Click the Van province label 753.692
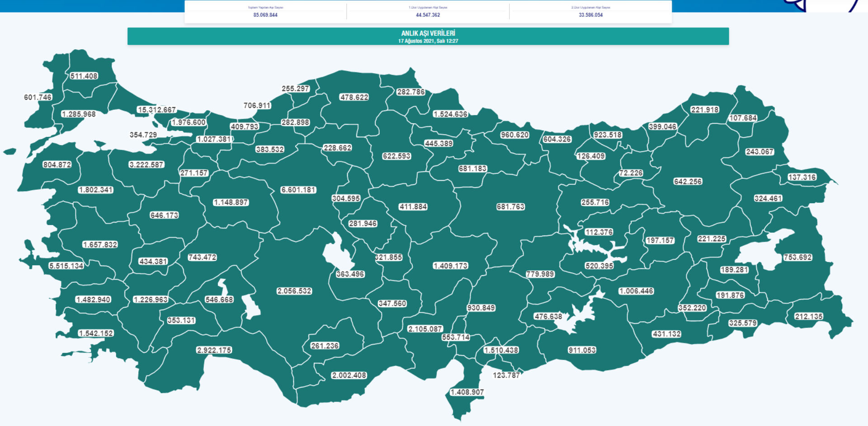Screen dimensions: 868x426 [797, 257]
